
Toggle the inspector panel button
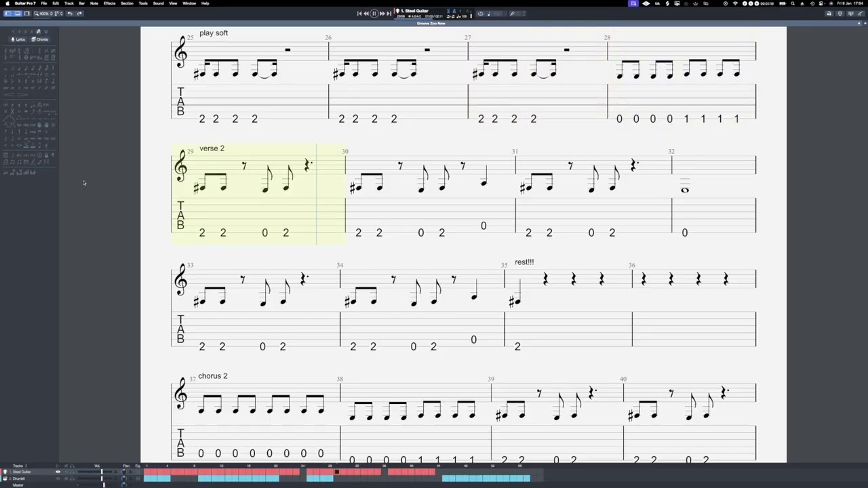click(27, 14)
